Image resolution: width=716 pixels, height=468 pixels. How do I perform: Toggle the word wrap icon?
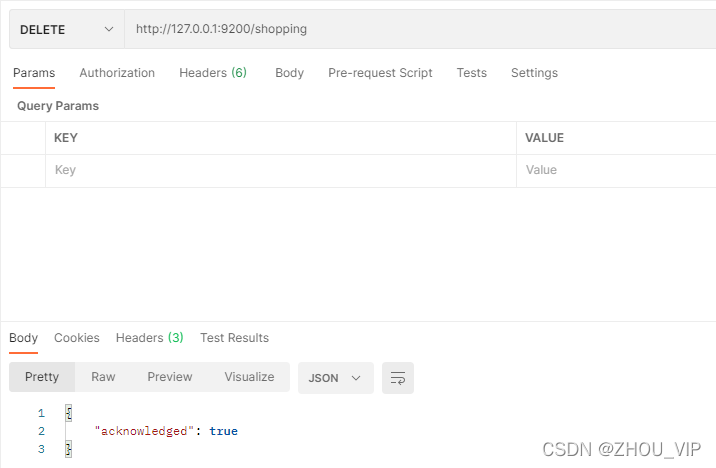point(398,378)
